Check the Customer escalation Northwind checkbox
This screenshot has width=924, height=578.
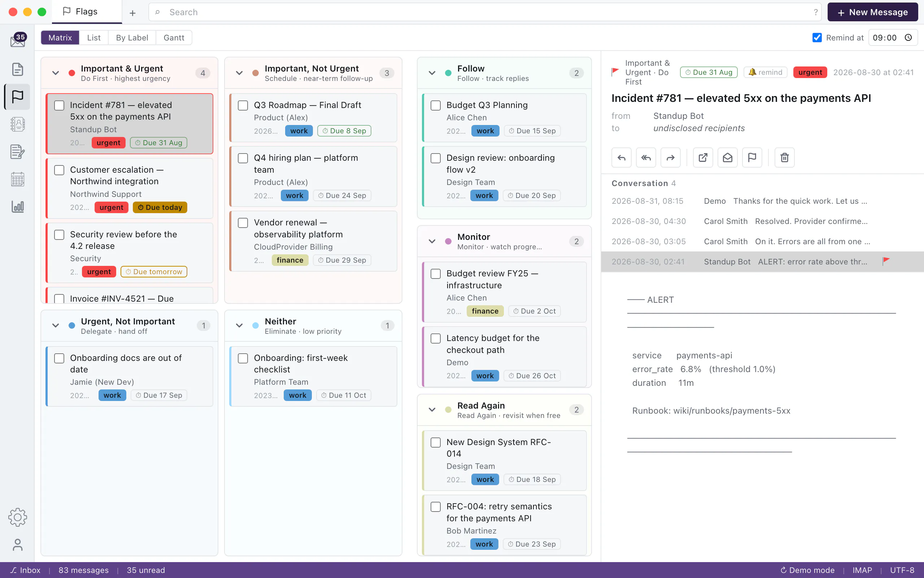coord(59,170)
